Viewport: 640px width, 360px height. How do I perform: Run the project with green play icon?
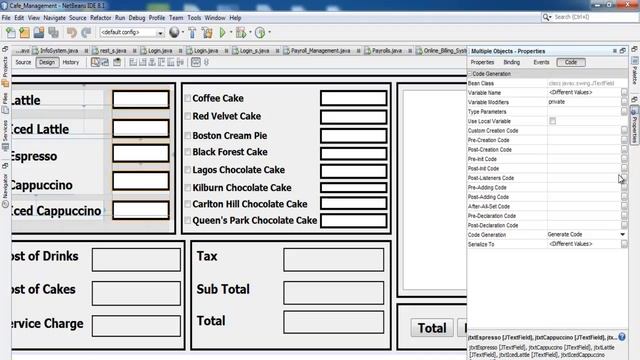tap(222, 33)
